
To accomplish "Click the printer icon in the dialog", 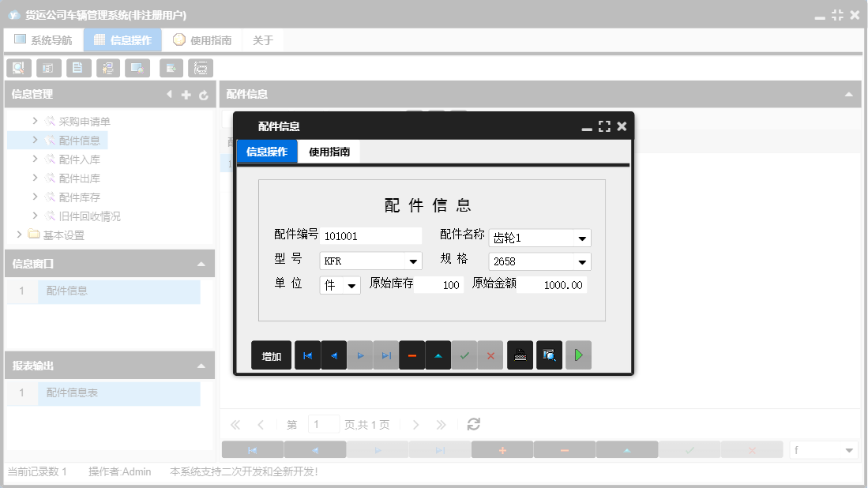I will click(520, 355).
